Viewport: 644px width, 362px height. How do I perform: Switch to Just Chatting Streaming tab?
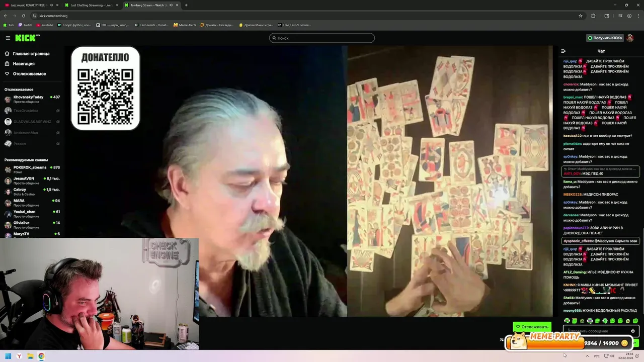(x=91, y=5)
